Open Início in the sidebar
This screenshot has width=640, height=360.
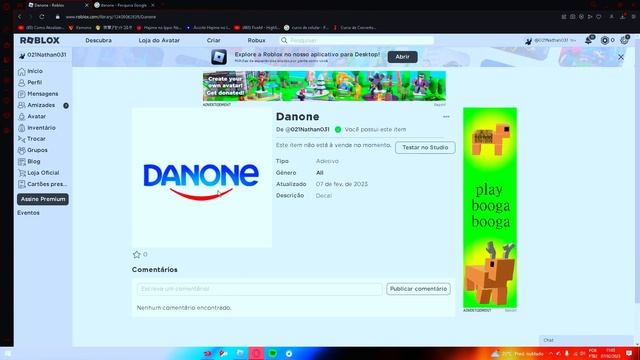pos(30,71)
